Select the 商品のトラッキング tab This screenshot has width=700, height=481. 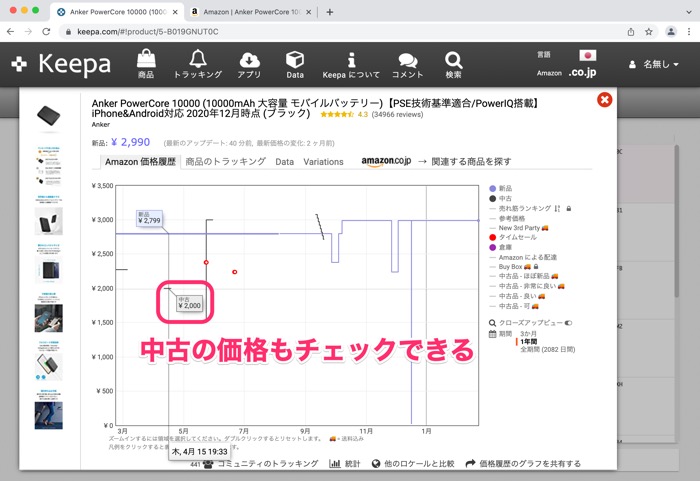point(225,162)
